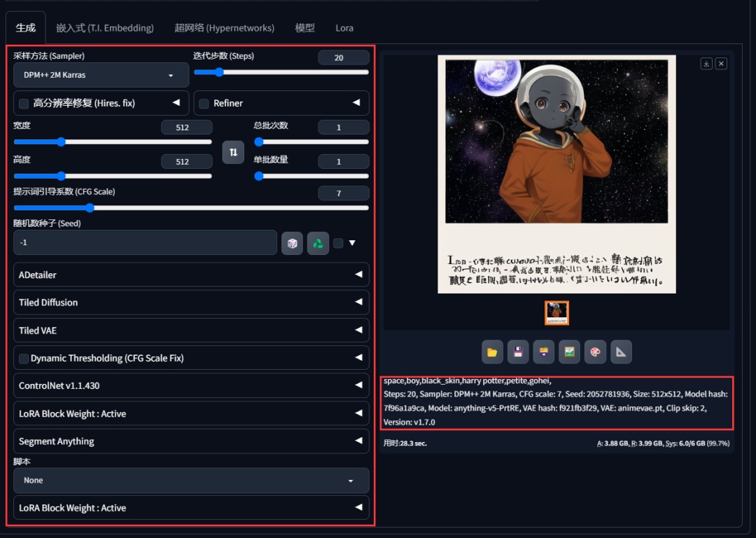
Task: Open the 超网络 (Hypernetworks) tab
Action: pyautogui.click(x=224, y=28)
